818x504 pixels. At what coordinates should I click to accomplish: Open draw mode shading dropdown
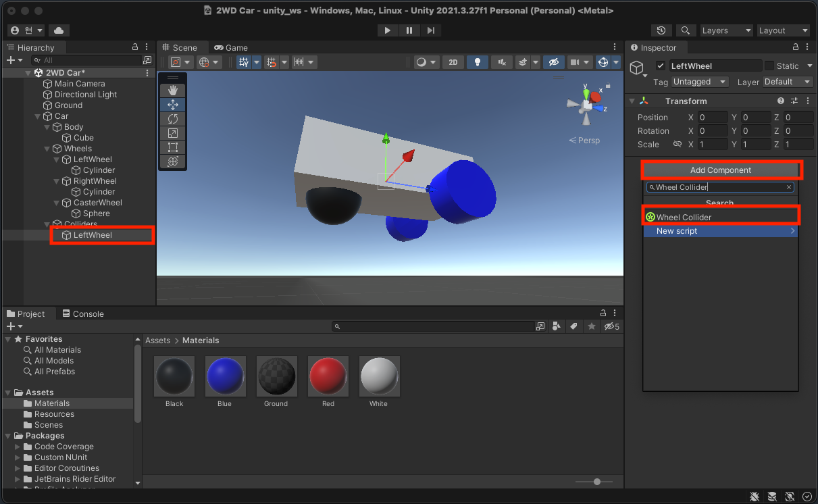[427, 62]
